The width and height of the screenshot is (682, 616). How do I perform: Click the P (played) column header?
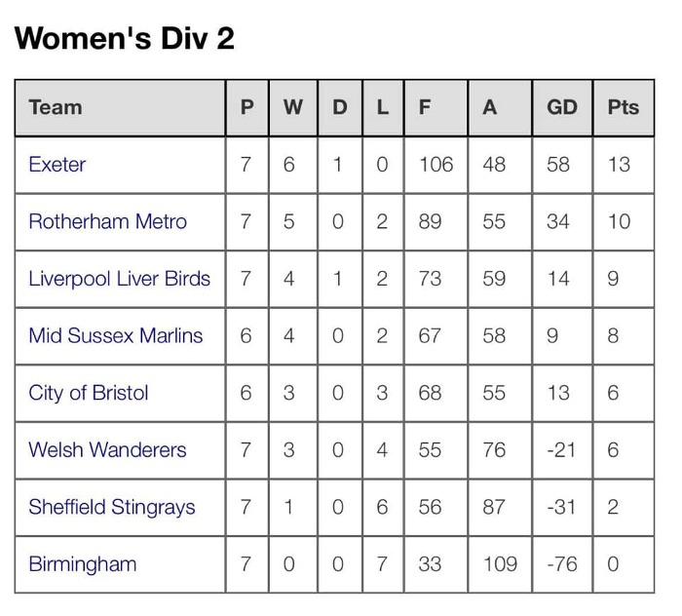pos(246,107)
